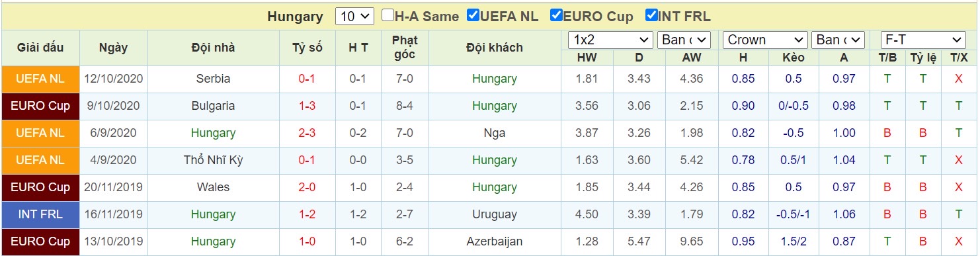
Task: Open the match count dropdown showing 10
Action: click(x=355, y=17)
